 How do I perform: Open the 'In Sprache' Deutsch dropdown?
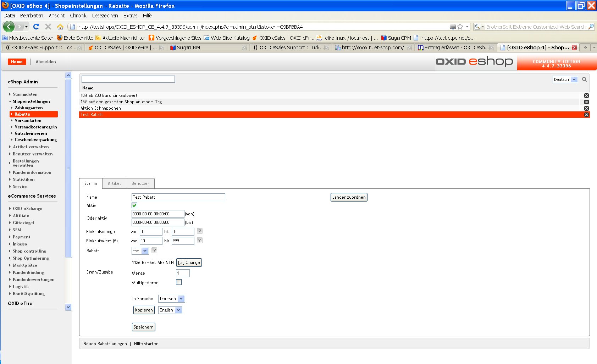(171, 299)
